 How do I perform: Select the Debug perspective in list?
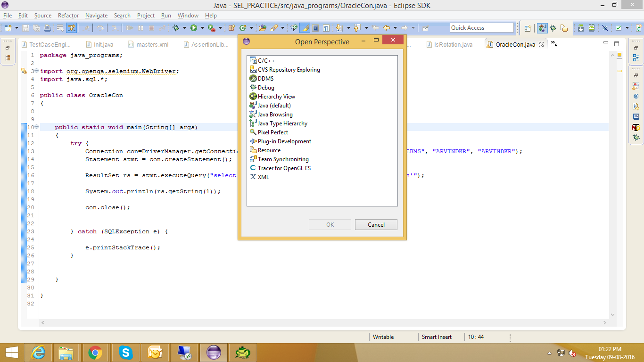pos(262,88)
